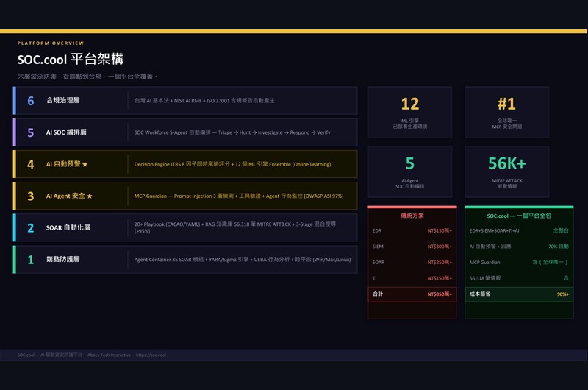Click the '#1' MCP 安全閘道 stat card
Viewport: 588px width, 390px height.
(x=507, y=113)
